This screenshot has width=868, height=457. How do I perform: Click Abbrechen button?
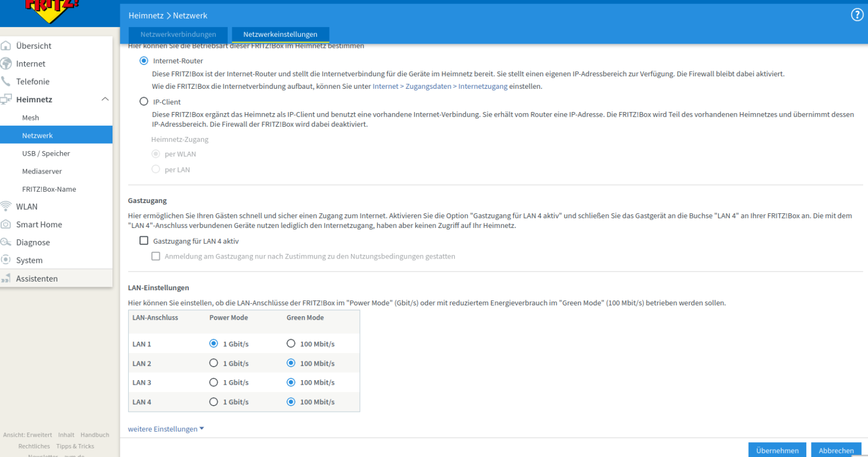(836, 450)
